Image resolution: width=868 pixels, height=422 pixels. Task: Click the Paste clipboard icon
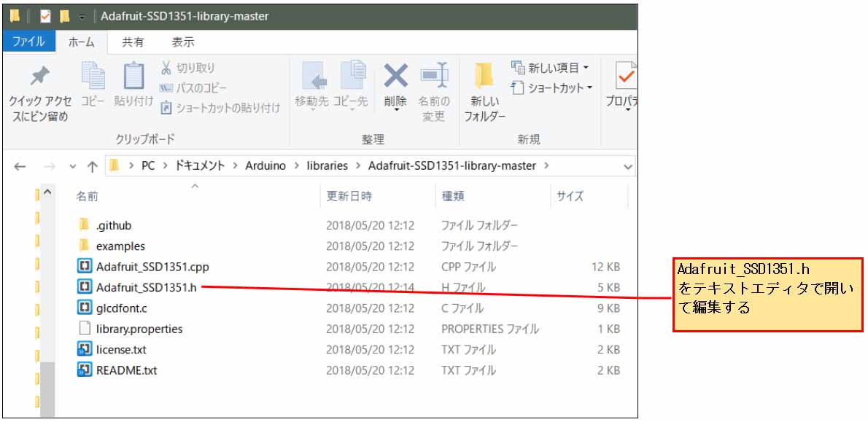(133, 76)
